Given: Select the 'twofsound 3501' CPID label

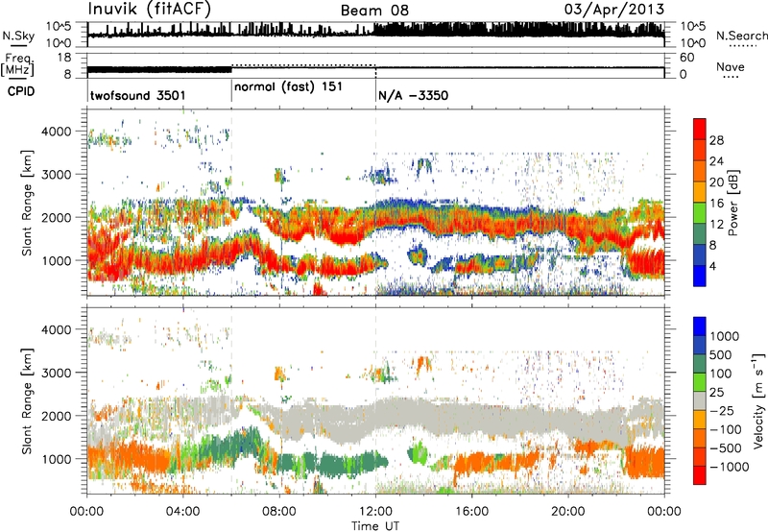Looking at the screenshot, I should 137,95.
